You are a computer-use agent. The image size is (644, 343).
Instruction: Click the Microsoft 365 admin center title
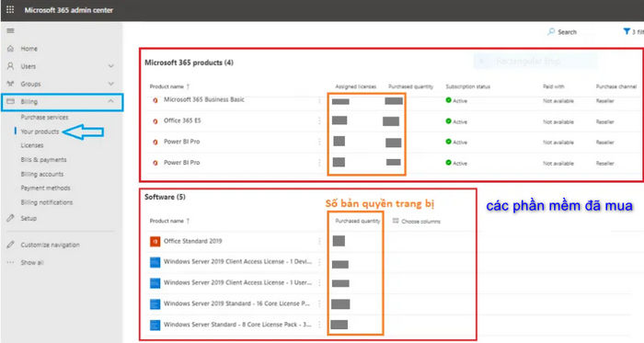69,10
